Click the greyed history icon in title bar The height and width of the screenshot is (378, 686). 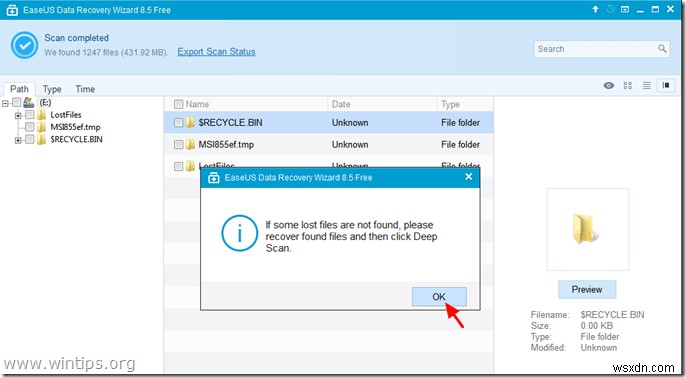click(610, 9)
